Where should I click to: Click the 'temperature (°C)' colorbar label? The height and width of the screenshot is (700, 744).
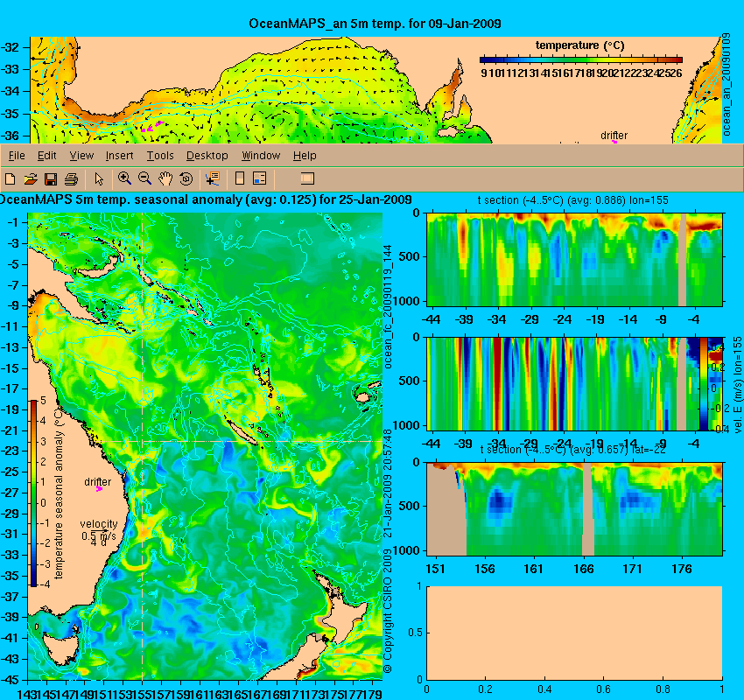579,45
